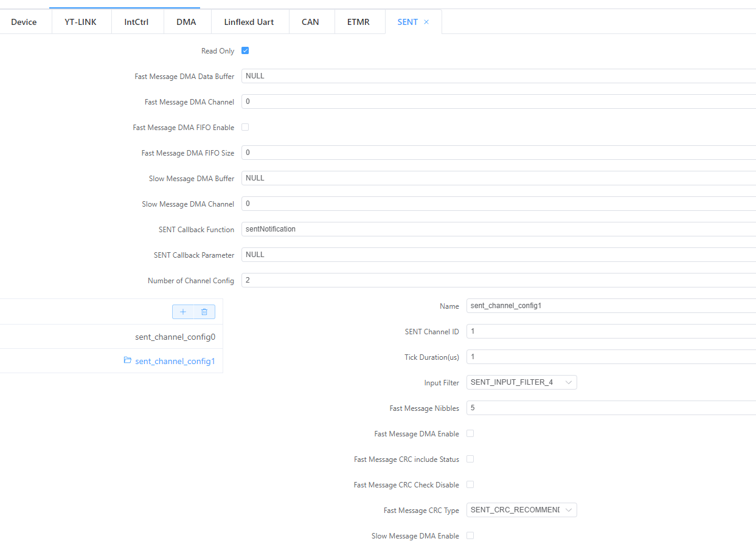The height and width of the screenshot is (547, 756).
Task: Open the ETMR tab
Action: pos(358,22)
